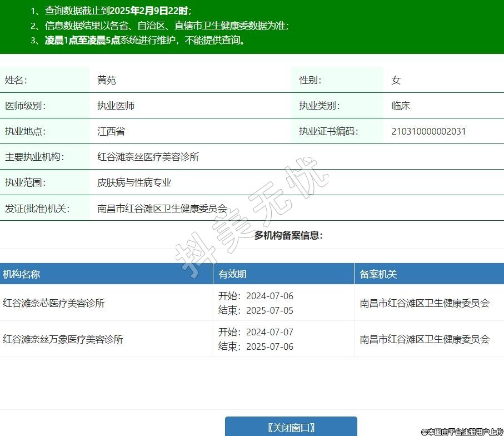Click the doctor name 黄苑
The height and width of the screenshot is (436, 504).
point(107,80)
